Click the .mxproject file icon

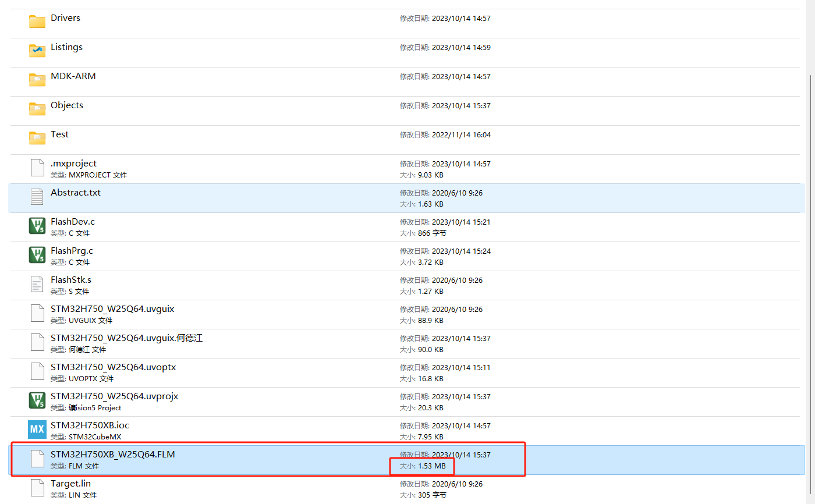(x=37, y=168)
